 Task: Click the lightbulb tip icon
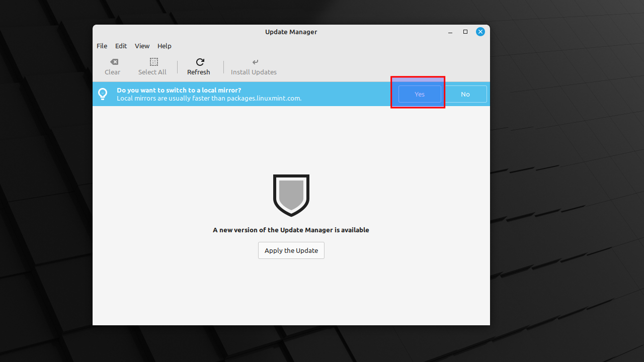(x=103, y=94)
